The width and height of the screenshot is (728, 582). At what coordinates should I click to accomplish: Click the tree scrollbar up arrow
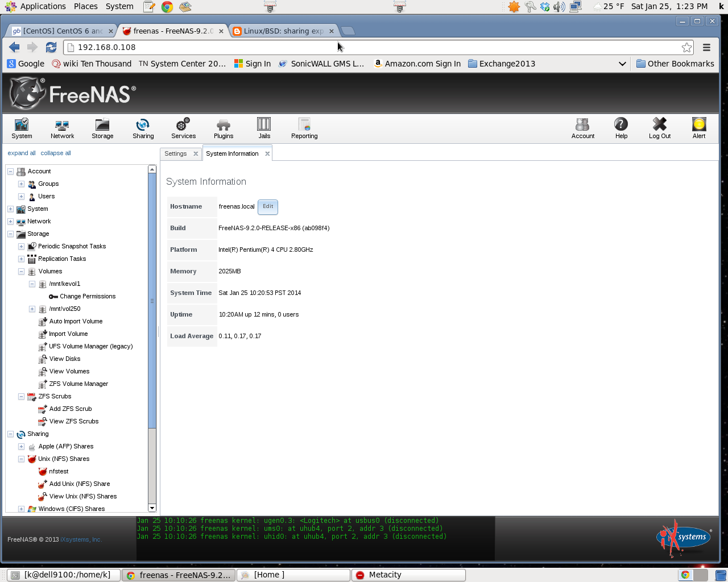152,169
